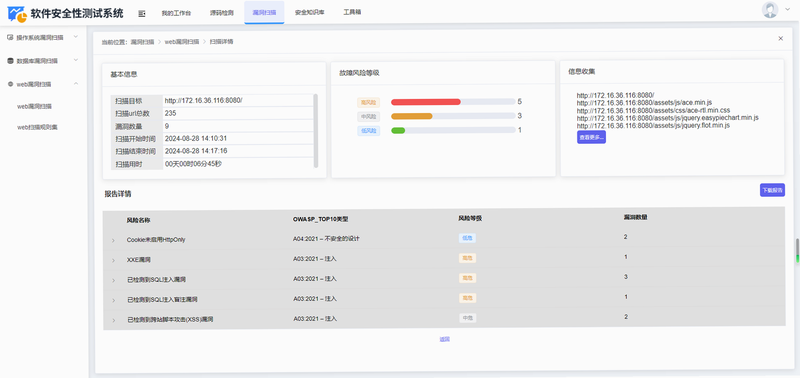Screen dimensions: 800x378
Task: Click the orange 中风险 progress bar
Action: pyautogui.click(x=412, y=116)
